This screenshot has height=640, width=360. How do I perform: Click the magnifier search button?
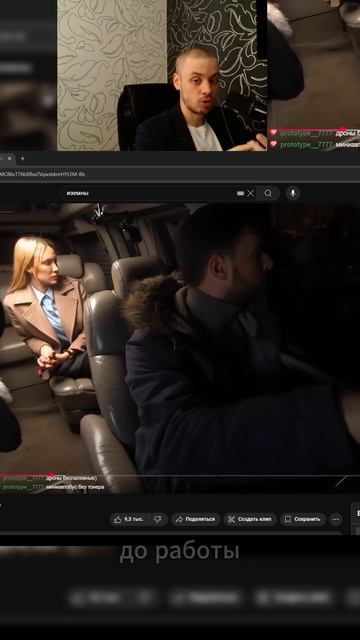pyautogui.click(x=268, y=193)
